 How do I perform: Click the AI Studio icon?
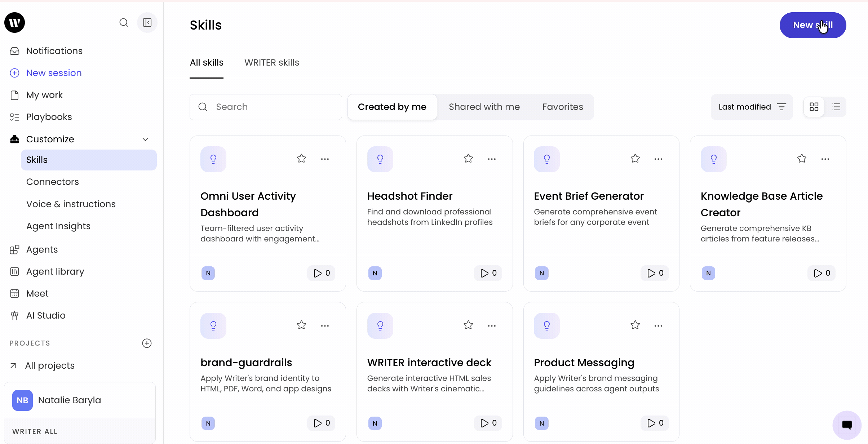tap(14, 315)
